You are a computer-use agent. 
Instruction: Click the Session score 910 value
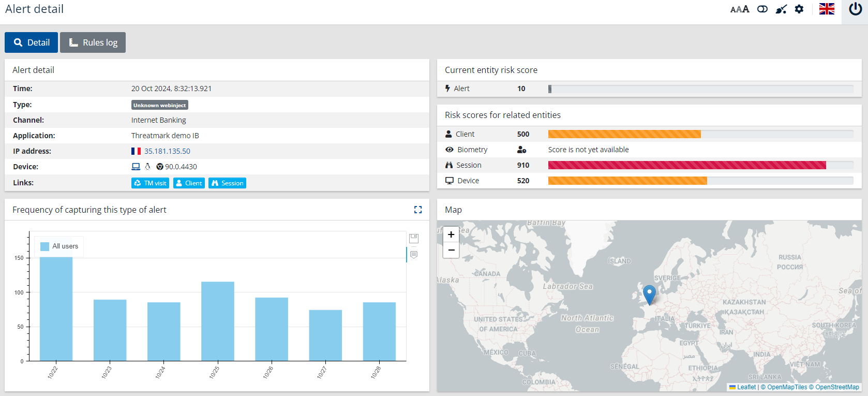523,165
